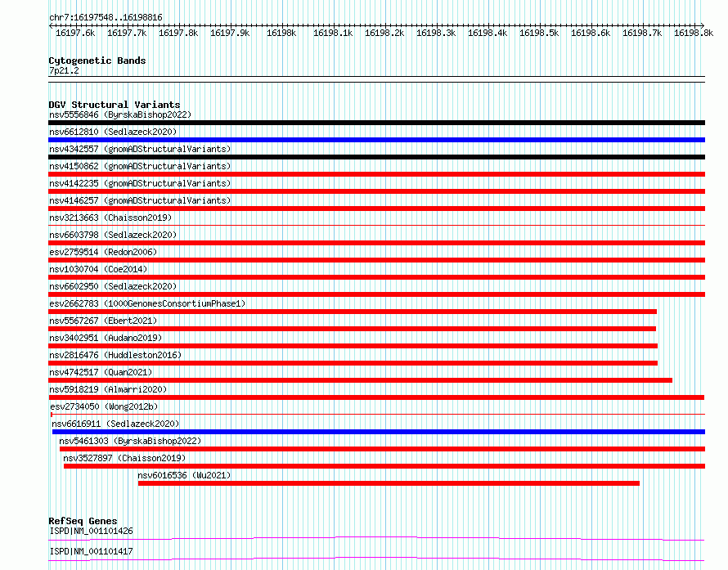Viewport: 728px width, 570px height.
Task: Click ruler position 16197.9k
Action: 230,33
